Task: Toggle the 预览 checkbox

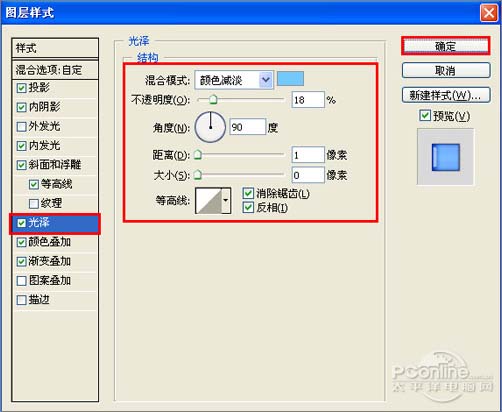Action: coord(425,116)
